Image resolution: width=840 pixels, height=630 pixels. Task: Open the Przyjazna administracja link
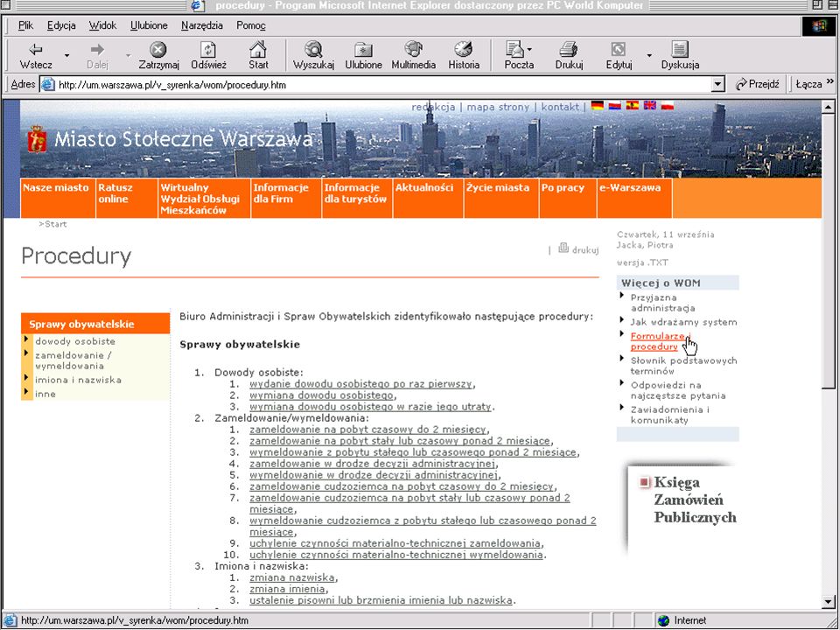[662, 303]
